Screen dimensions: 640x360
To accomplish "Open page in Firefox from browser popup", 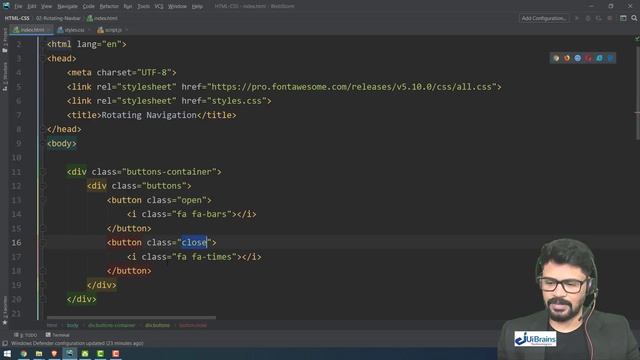I will point(567,58).
